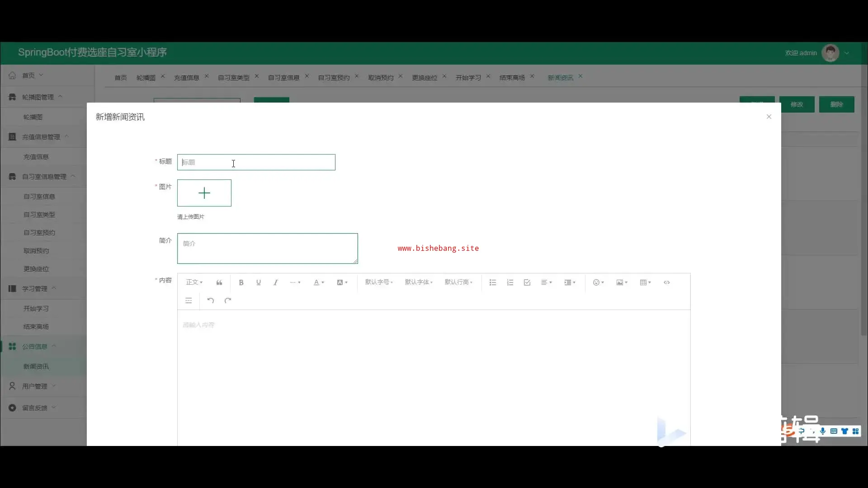The image size is (868, 488).
Task: Click the 删除 button
Action: tap(836, 104)
